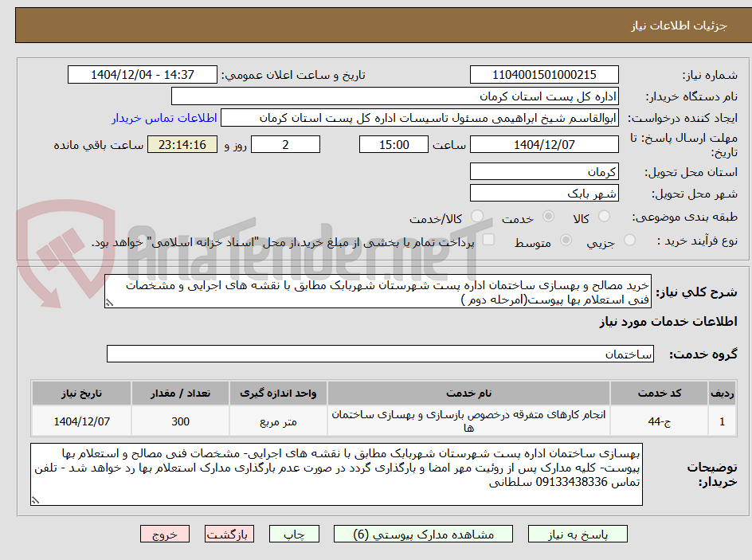Click the شماره نیاز field 1104001501000215

(x=544, y=75)
